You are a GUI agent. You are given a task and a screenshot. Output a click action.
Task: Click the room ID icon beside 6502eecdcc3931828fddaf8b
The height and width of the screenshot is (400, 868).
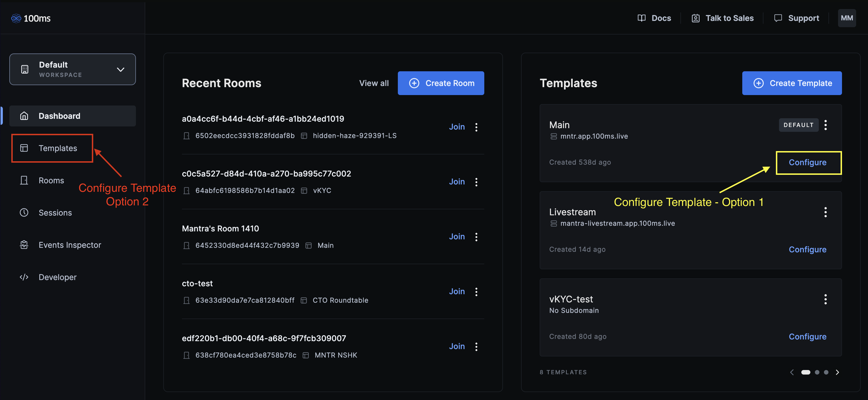pyautogui.click(x=186, y=136)
